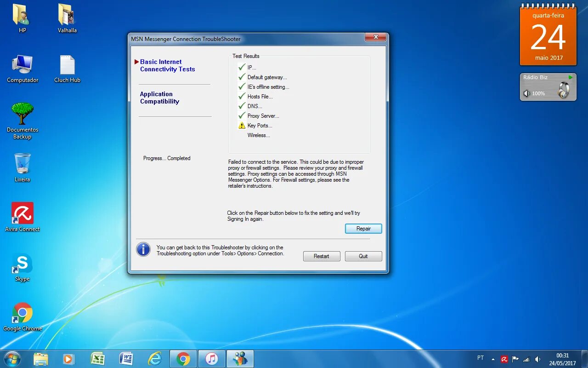Click the PT language indicator
Image resolution: width=588 pixels, height=368 pixels.
pos(481,358)
